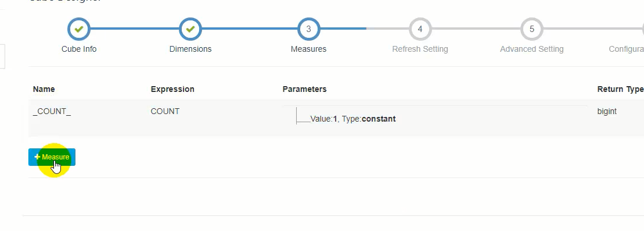Go to Advanced Setting step label

point(531,49)
